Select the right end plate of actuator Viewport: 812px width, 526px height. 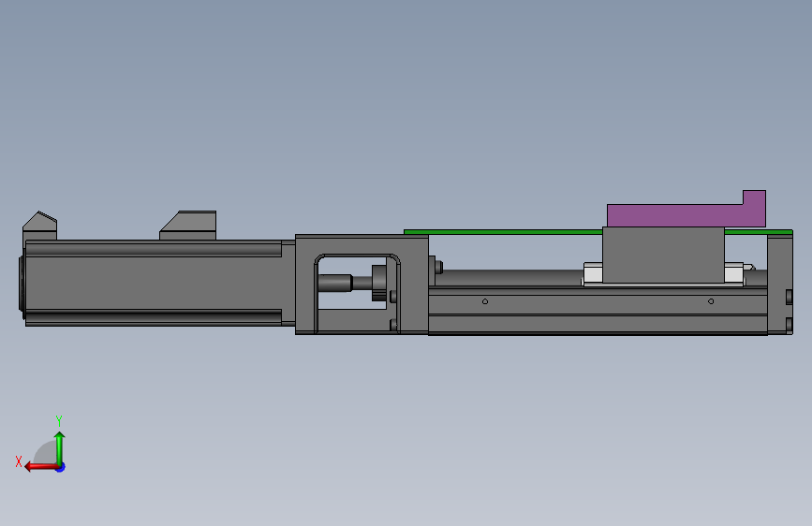coord(780,285)
